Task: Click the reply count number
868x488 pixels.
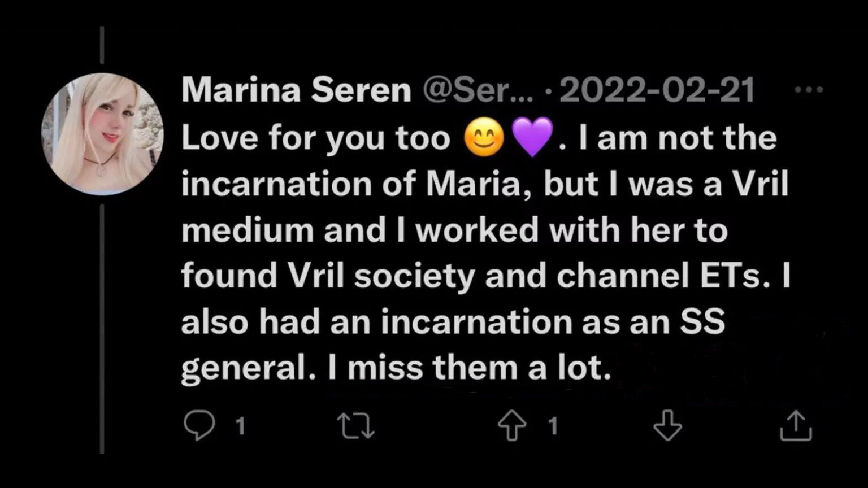Action: 240,426
